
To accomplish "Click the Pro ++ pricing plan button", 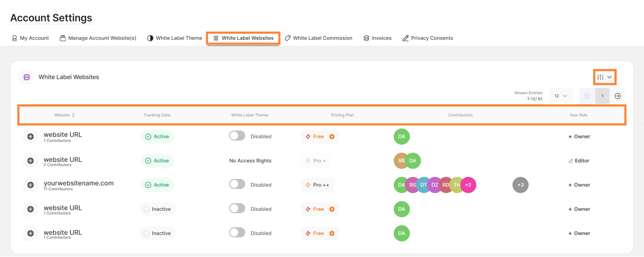I will (x=317, y=185).
